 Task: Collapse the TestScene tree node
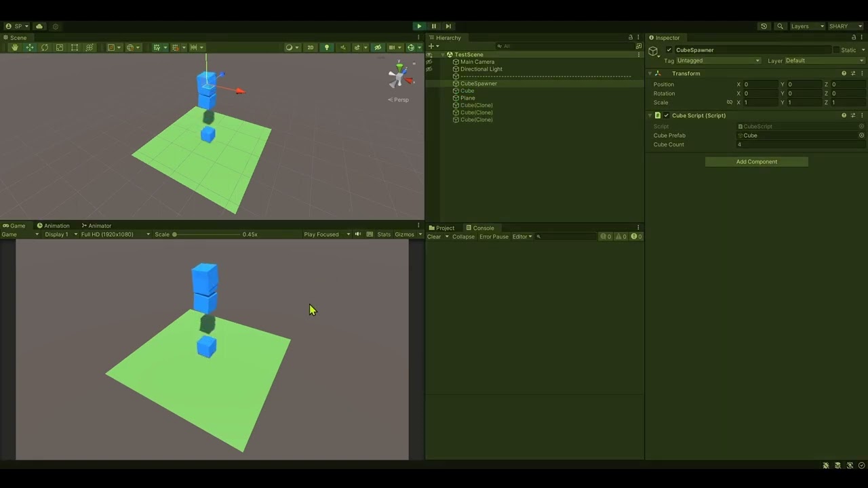pyautogui.click(x=443, y=55)
